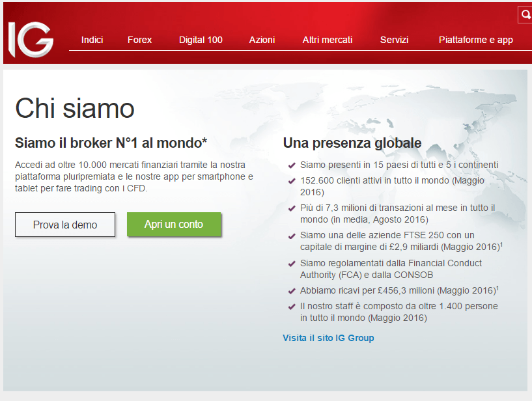Image resolution: width=532 pixels, height=401 pixels.
Task: Go to Altri mercati menu
Action: click(x=328, y=40)
